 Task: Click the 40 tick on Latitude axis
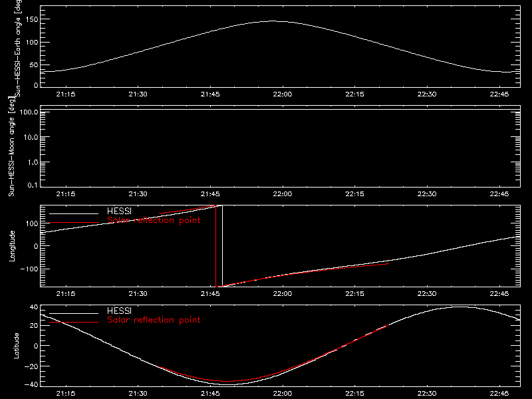tap(34, 307)
